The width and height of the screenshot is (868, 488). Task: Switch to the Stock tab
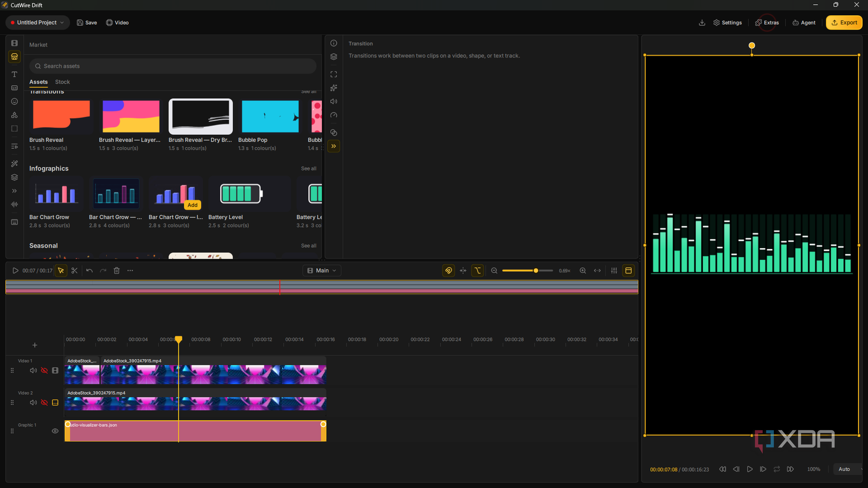tap(63, 82)
